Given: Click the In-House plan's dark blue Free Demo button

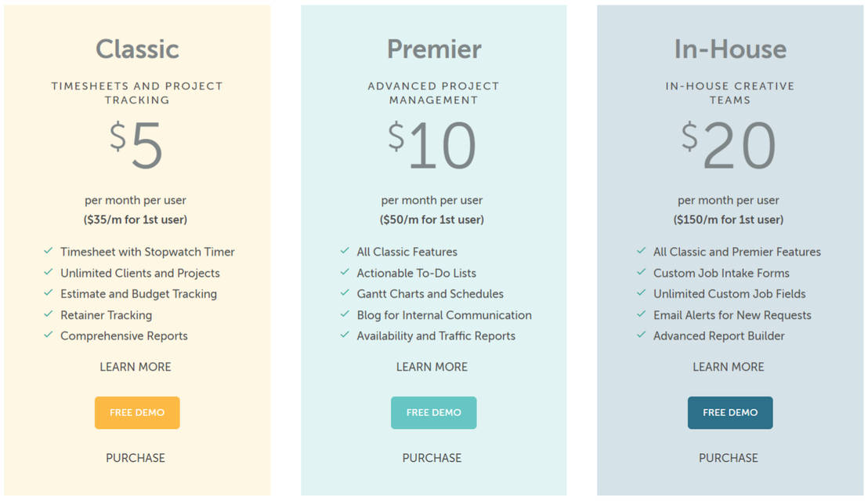Looking at the screenshot, I should pyautogui.click(x=730, y=412).
